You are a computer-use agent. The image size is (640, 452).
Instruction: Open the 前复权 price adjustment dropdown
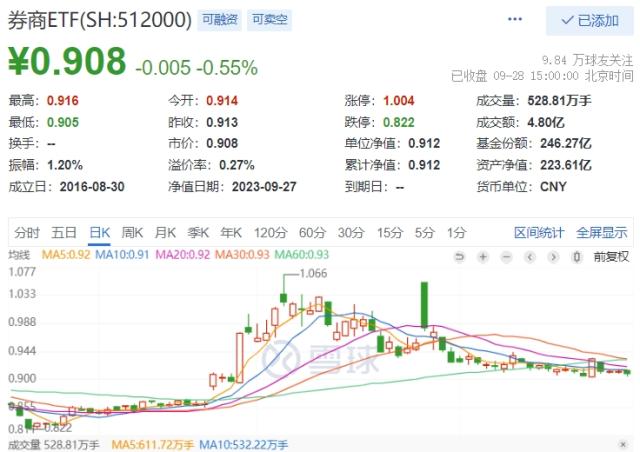tap(611, 257)
